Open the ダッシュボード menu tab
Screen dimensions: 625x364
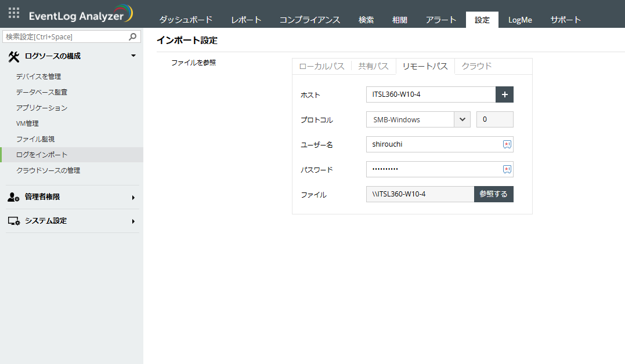coord(186,20)
